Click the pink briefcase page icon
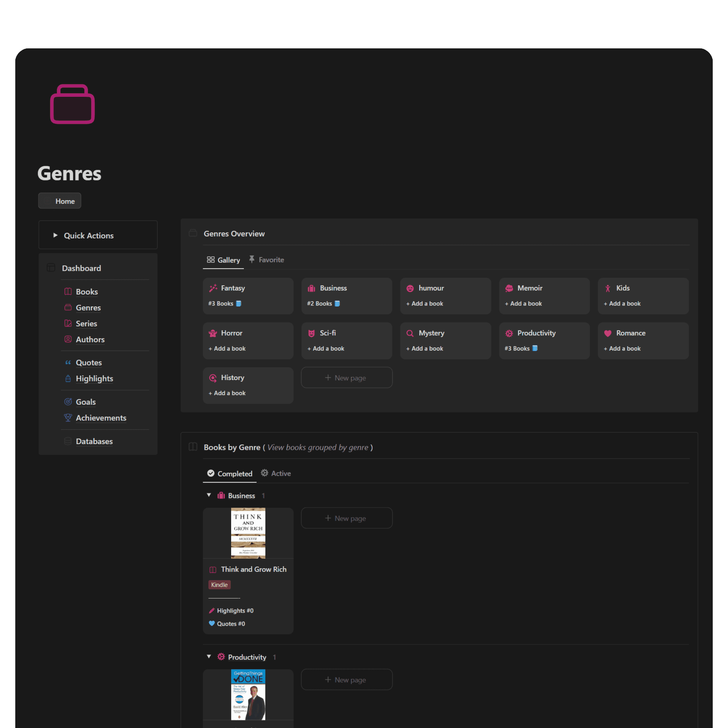The width and height of the screenshot is (728, 728). pyautogui.click(x=72, y=104)
